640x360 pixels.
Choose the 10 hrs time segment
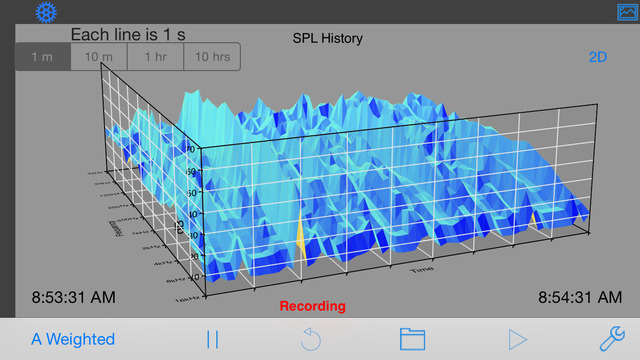pos(212,57)
